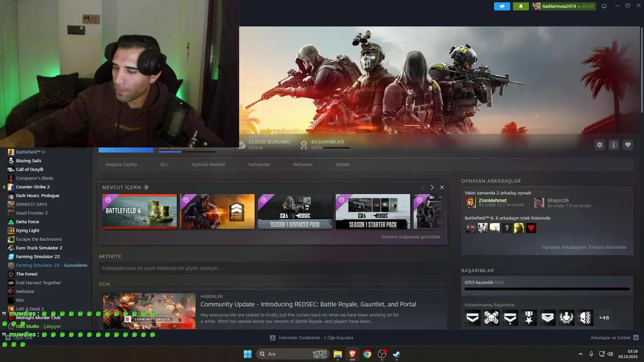Click the game info (i) icon
The height and width of the screenshot is (362, 644).
614,145
